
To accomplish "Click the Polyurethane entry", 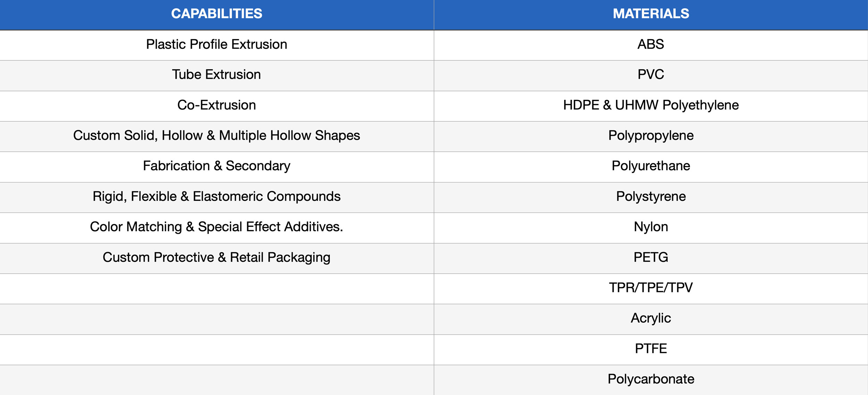I will pos(651,166).
